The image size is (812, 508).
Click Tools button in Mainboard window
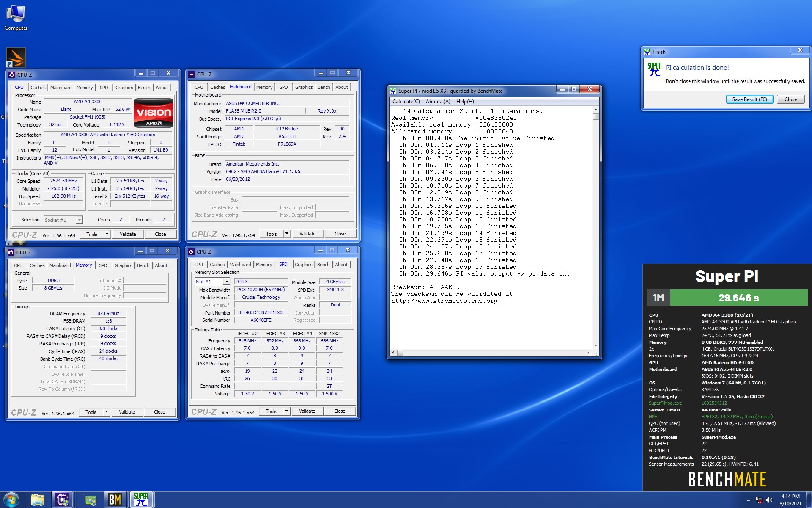(x=272, y=234)
